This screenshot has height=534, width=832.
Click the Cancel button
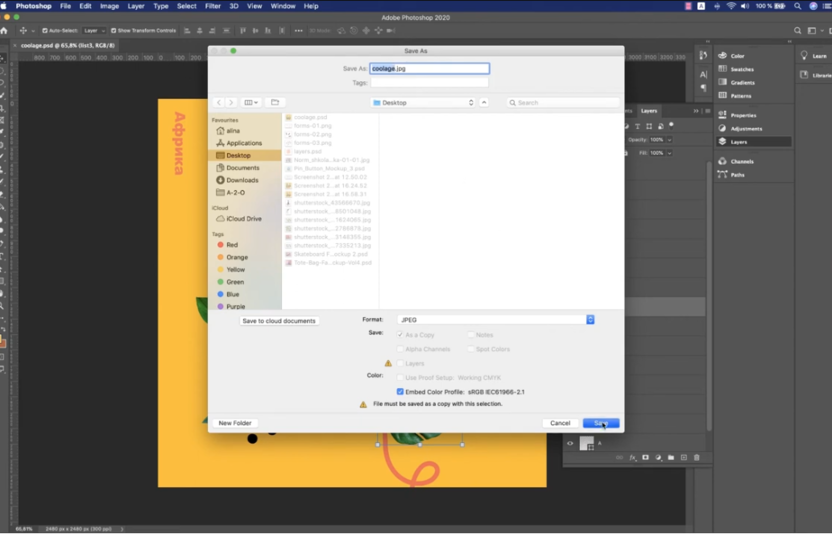click(560, 423)
